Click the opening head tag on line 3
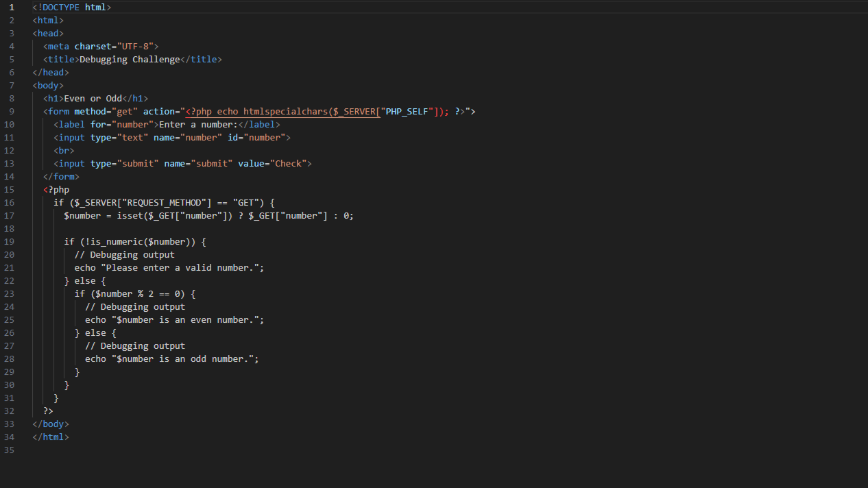868x488 pixels. point(48,33)
